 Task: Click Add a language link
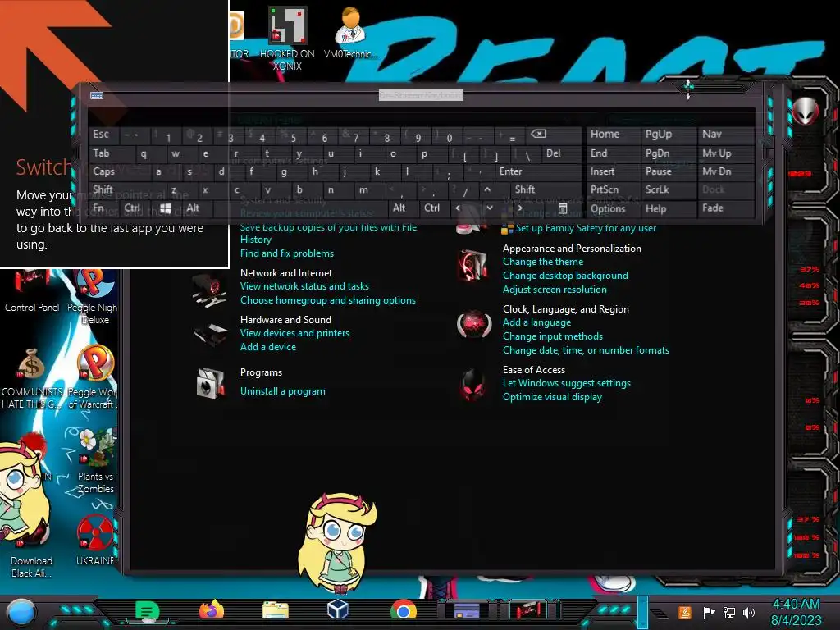click(x=536, y=322)
